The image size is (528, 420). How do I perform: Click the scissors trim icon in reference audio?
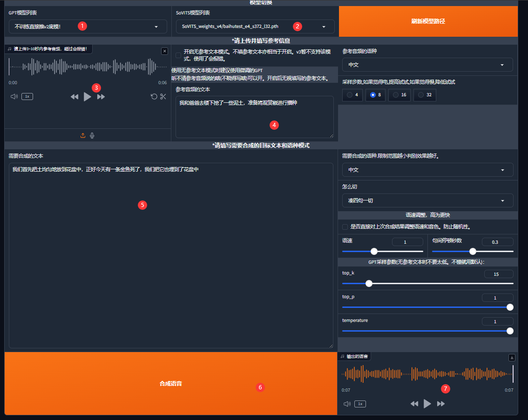point(163,97)
